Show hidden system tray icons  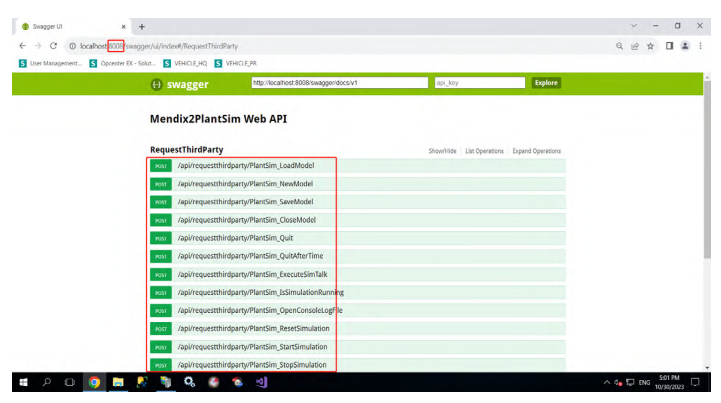click(x=607, y=382)
